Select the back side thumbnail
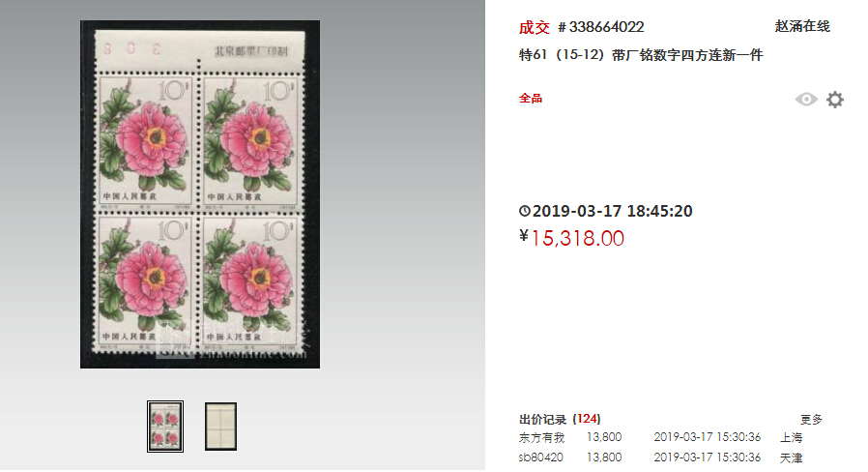This screenshot has height=472, width=868. 221,427
